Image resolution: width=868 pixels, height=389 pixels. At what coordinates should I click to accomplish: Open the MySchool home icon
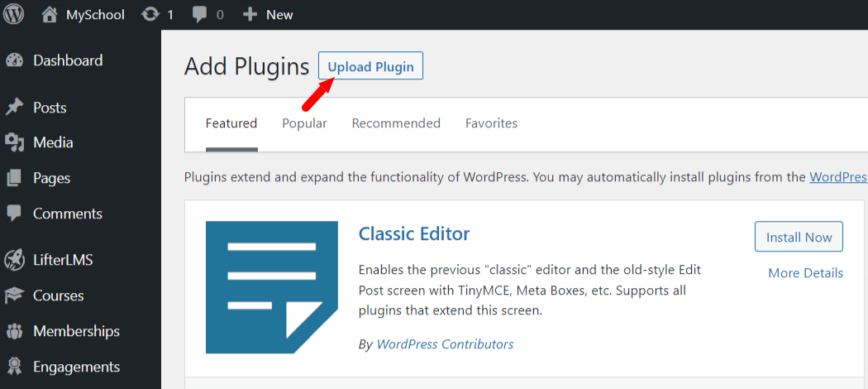[x=50, y=14]
